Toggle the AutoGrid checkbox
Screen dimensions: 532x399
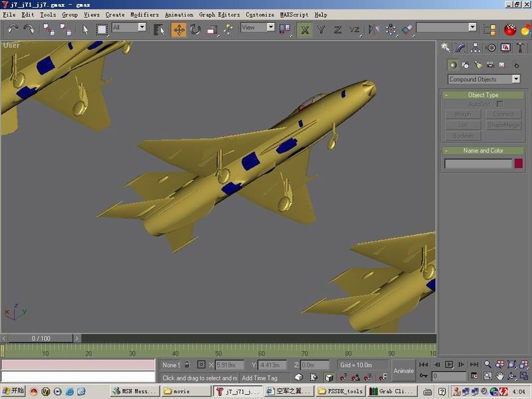[500, 104]
